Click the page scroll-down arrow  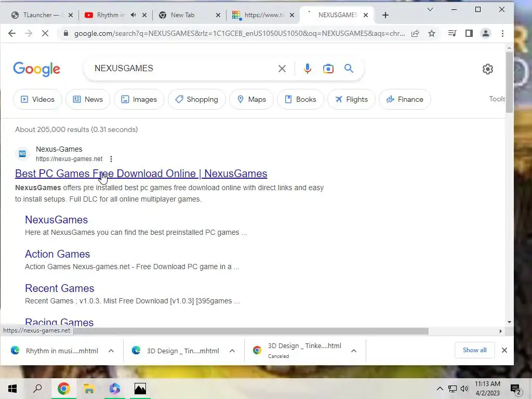(509, 322)
